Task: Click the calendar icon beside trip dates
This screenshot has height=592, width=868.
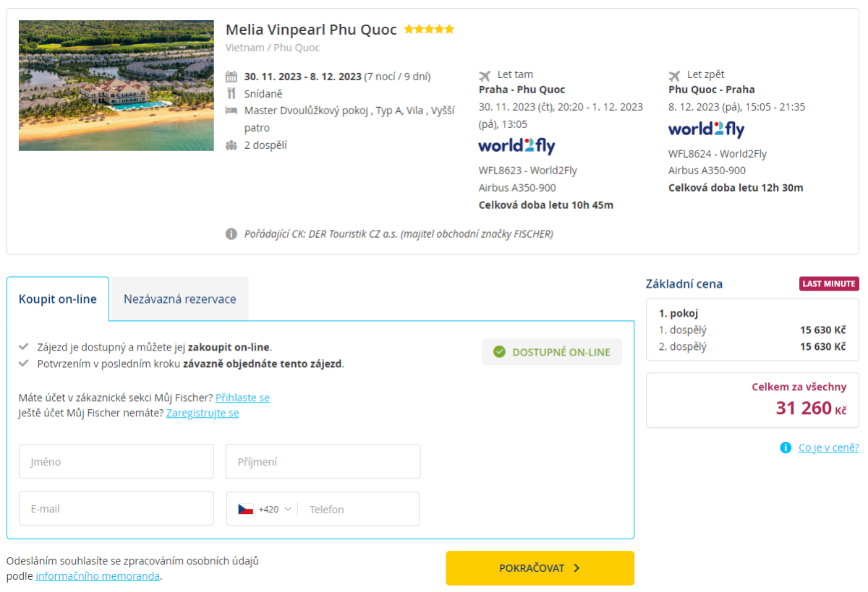Action: pos(231,77)
